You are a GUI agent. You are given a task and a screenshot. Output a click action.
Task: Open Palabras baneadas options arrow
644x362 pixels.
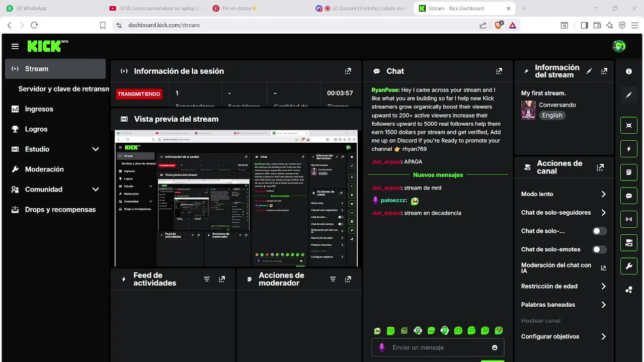click(603, 305)
